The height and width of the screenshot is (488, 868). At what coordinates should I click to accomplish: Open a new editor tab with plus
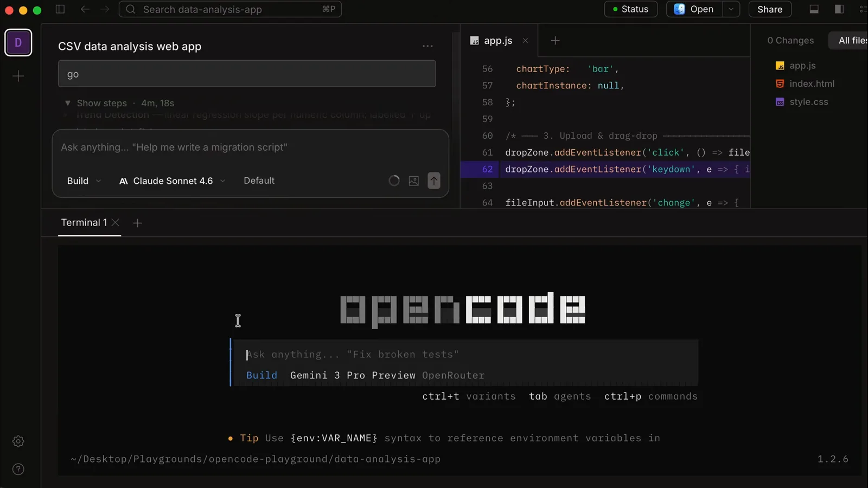[555, 41]
